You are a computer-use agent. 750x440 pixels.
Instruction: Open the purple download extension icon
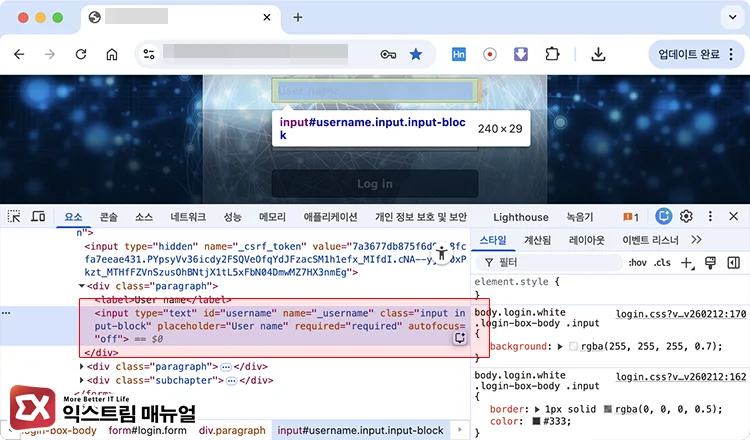click(521, 55)
